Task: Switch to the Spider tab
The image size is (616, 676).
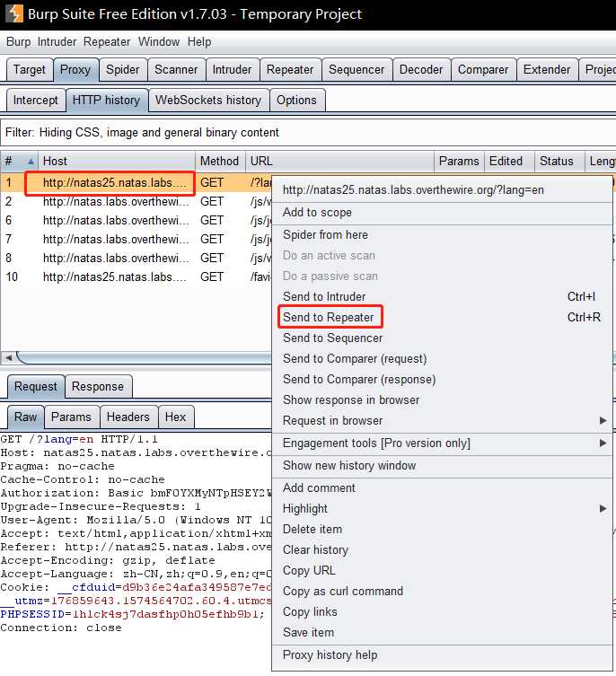Action: pyautogui.click(x=122, y=70)
